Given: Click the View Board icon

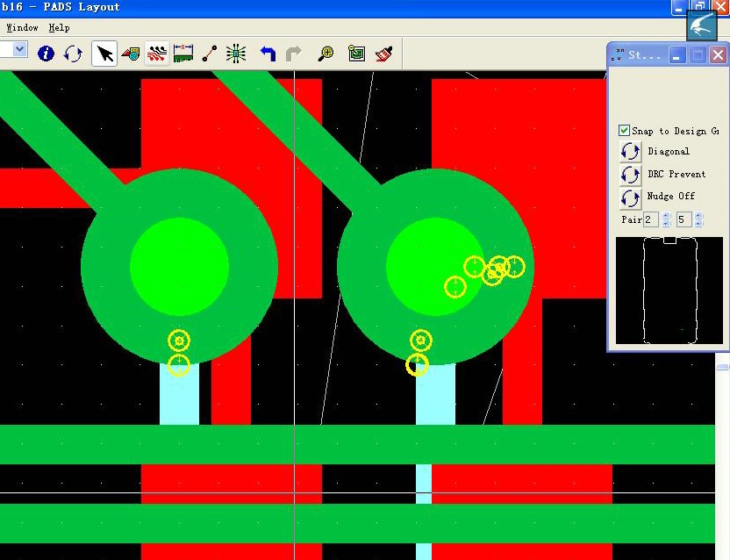Looking at the screenshot, I should click(356, 54).
